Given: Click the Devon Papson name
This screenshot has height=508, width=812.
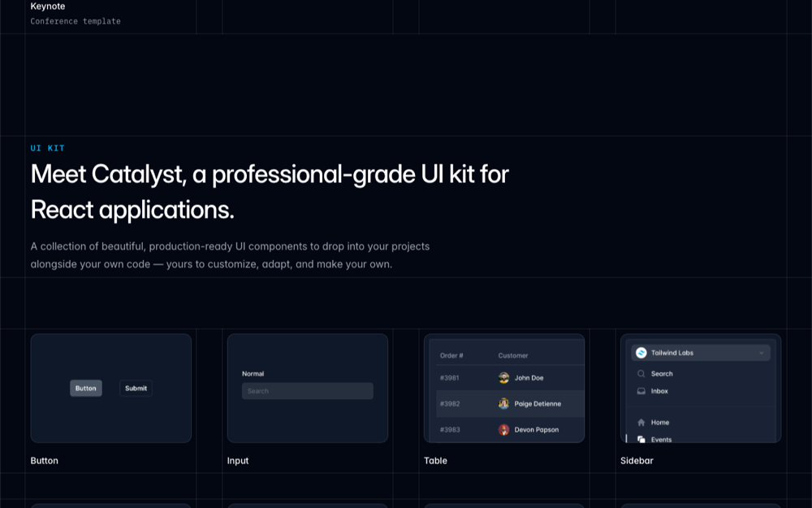Looking at the screenshot, I should pos(537,430).
